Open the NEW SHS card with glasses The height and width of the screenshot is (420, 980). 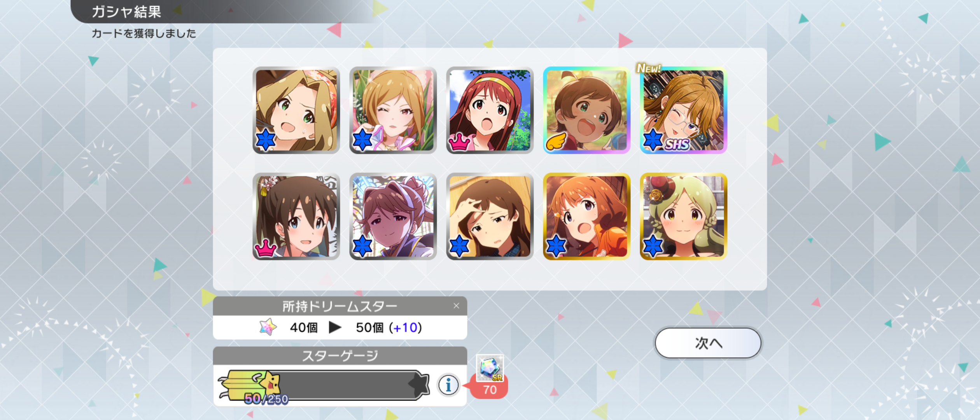[683, 110]
